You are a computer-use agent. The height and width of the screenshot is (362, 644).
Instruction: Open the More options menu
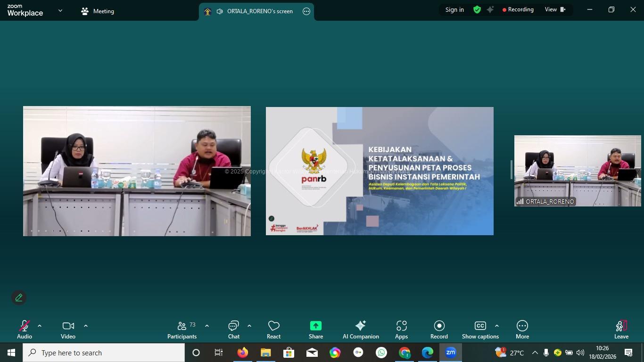pyautogui.click(x=522, y=329)
